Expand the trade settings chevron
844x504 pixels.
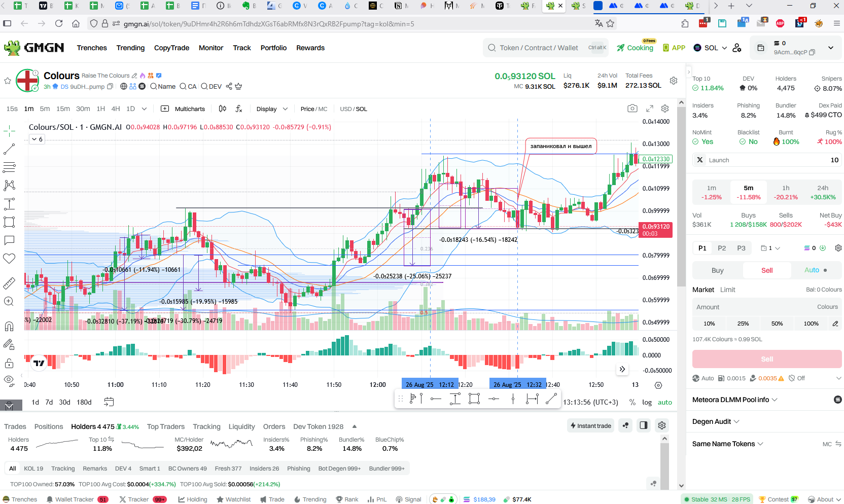(838, 378)
